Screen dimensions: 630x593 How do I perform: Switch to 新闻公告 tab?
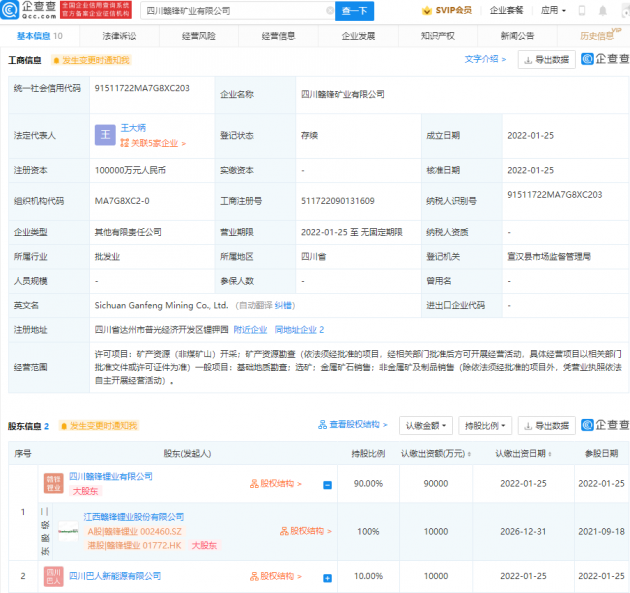tap(517, 36)
